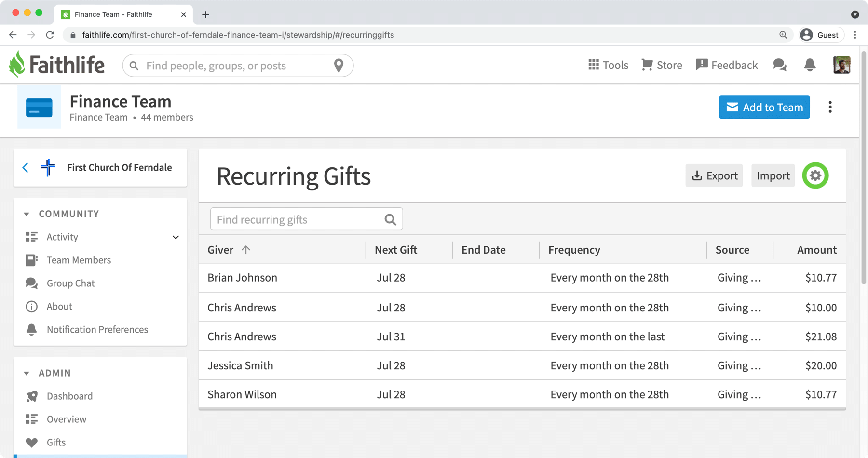Viewport: 868px width, 458px height.
Task: Click the browser back arrow
Action: point(13,35)
